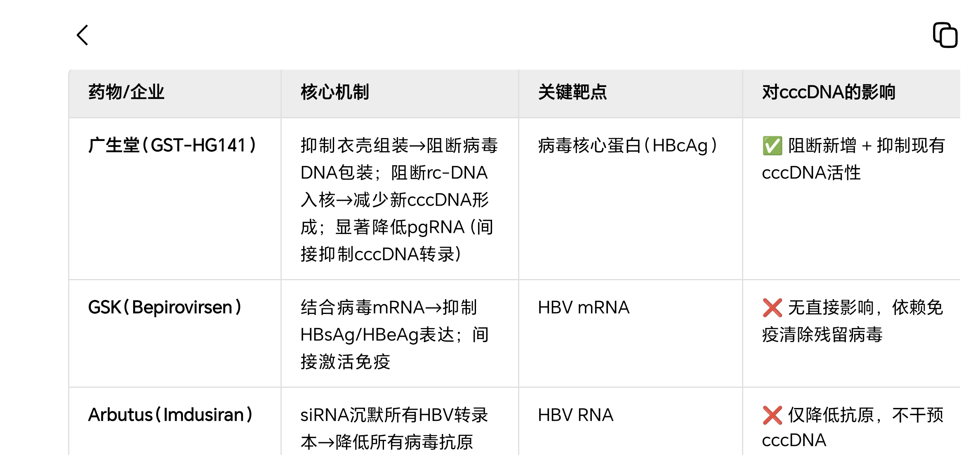Go back using the left chevron arrow
The height and width of the screenshot is (455, 980).
click(82, 35)
